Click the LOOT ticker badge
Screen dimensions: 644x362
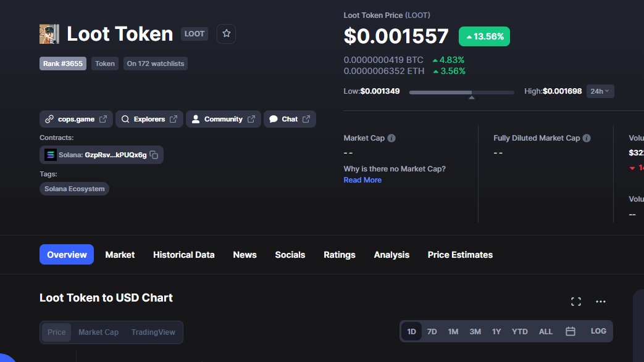[x=194, y=34]
